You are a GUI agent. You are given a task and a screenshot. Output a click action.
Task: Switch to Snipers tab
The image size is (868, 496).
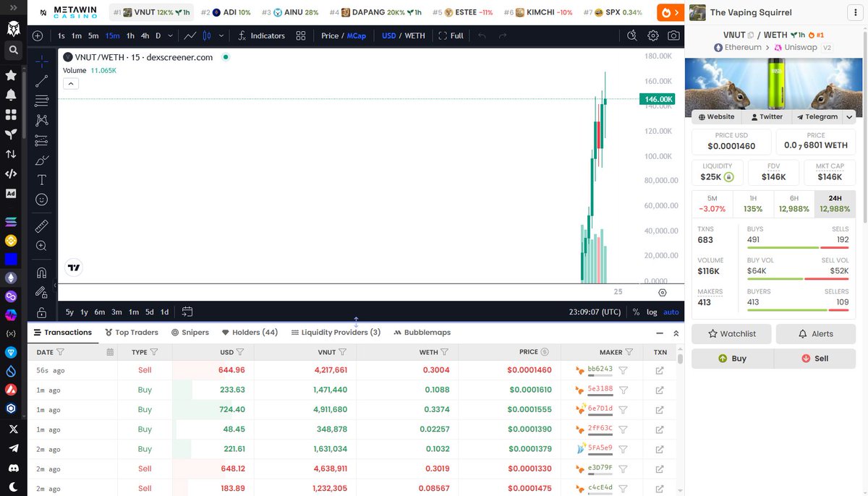[190, 333]
